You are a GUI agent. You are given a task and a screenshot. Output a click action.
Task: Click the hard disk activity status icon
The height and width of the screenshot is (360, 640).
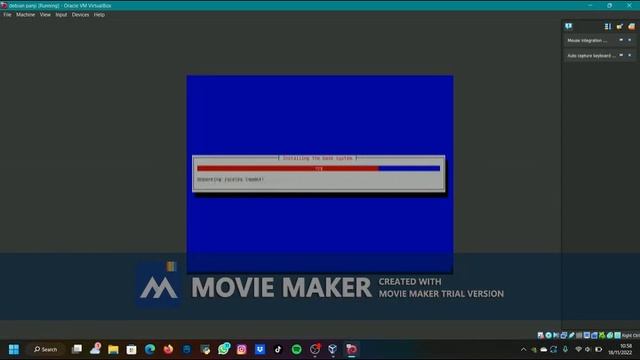click(540, 336)
